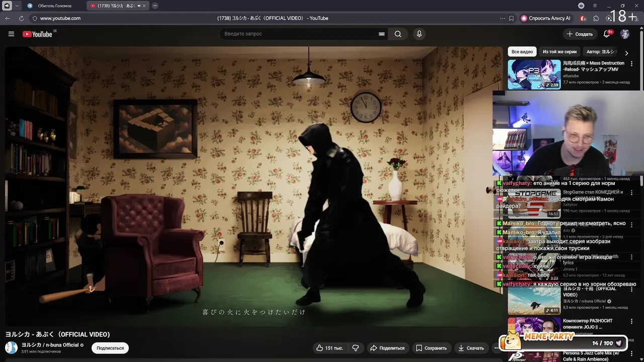Select the Все видео filter chip

522,52
